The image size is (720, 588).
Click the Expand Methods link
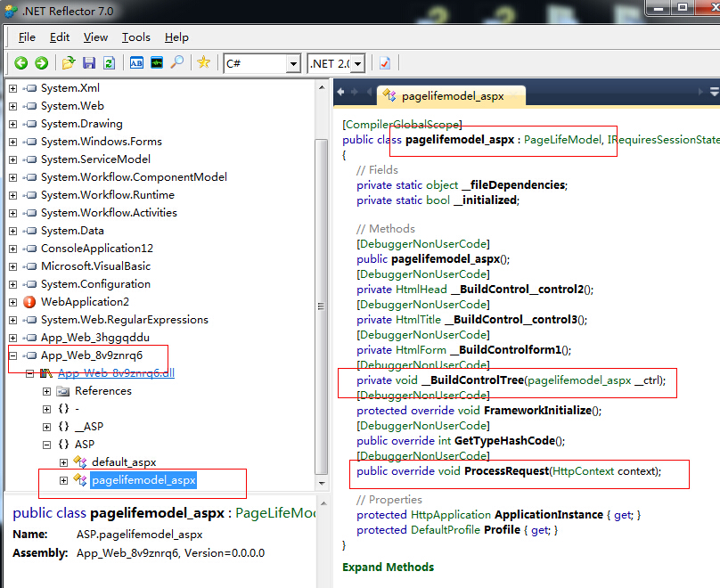[x=388, y=568]
